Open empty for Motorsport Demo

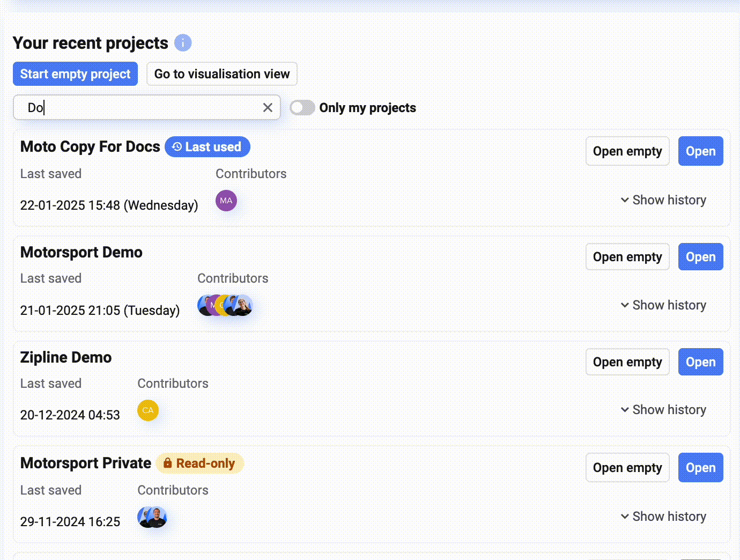(x=627, y=257)
